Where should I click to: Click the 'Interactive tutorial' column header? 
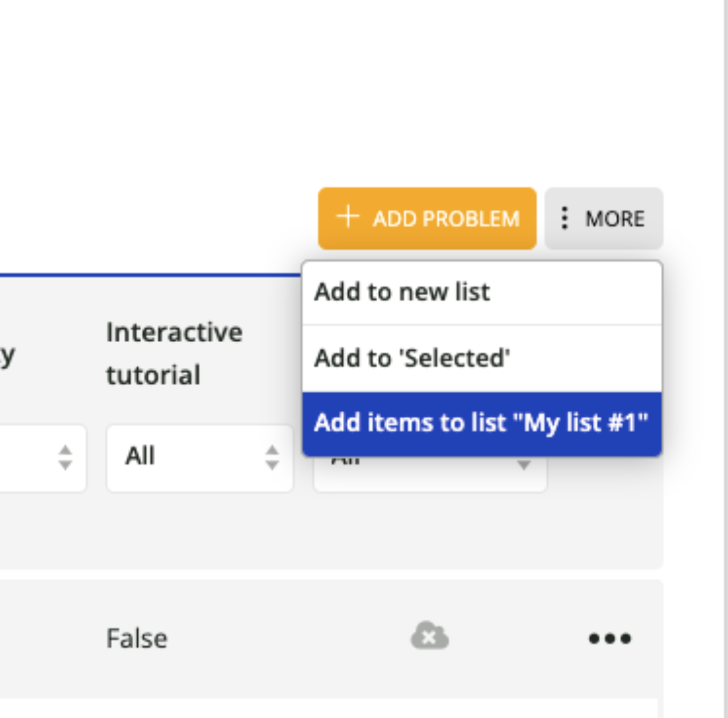[174, 353]
